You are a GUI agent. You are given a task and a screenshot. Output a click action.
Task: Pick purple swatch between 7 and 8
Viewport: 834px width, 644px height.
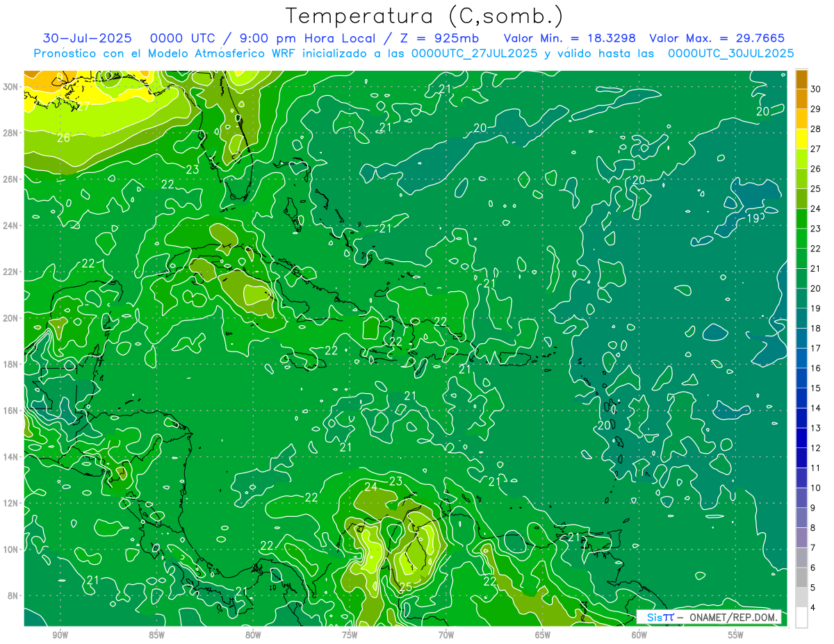(x=801, y=538)
